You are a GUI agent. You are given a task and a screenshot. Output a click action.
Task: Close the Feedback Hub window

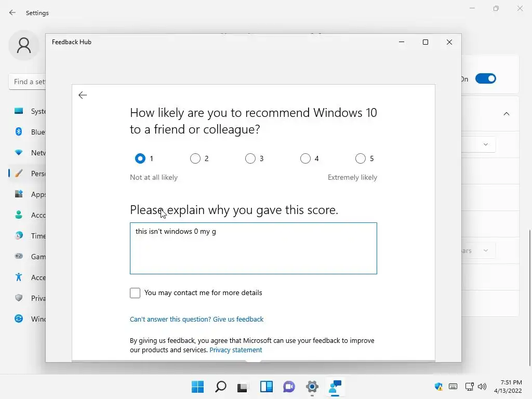pos(449,42)
